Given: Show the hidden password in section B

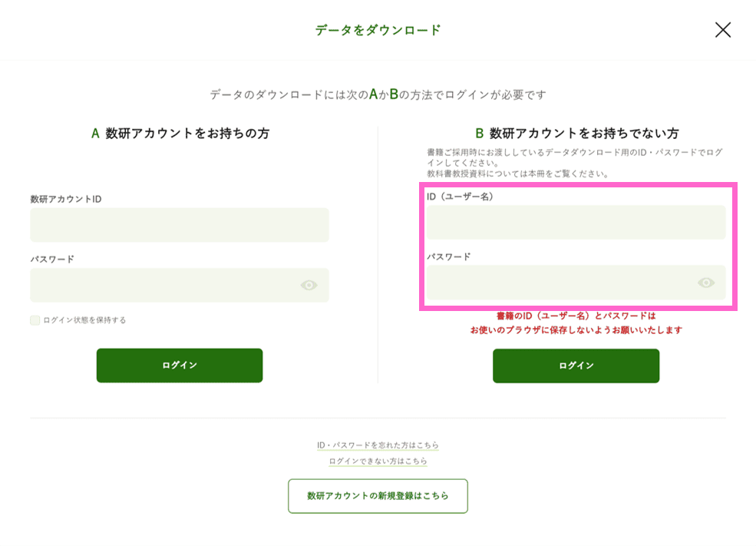Looking at the screenshot, I should pos(705,282).
